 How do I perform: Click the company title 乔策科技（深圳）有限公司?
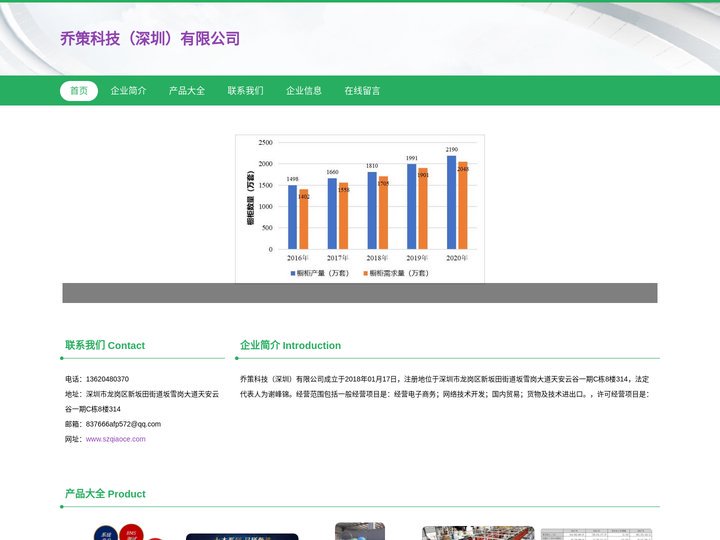coord(150,39)
